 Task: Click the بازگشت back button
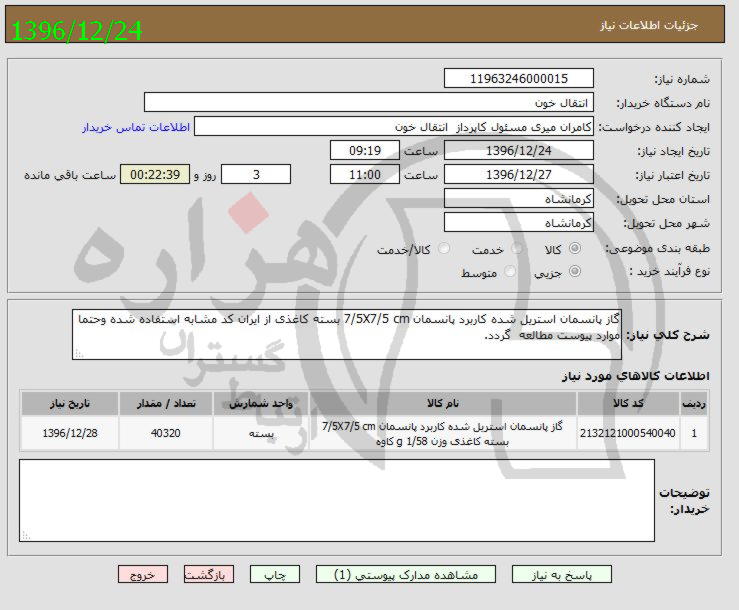click(x=209, y=575)
